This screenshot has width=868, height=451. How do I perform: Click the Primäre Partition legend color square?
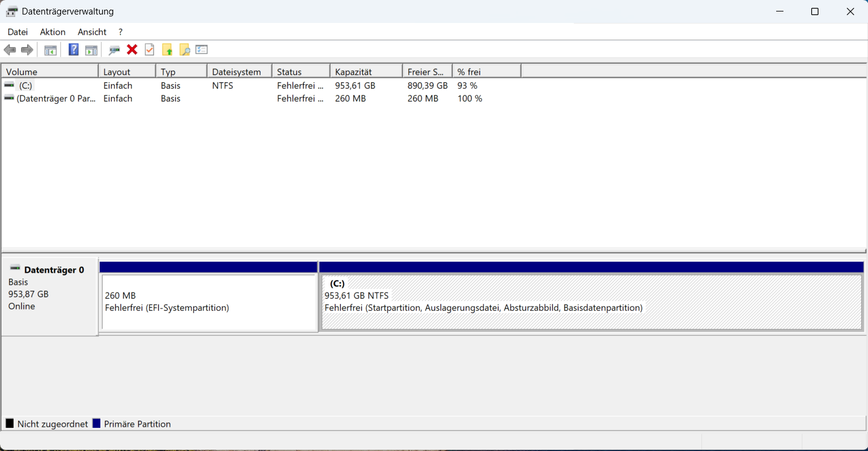pyautogui.click(x=97, y=423)
